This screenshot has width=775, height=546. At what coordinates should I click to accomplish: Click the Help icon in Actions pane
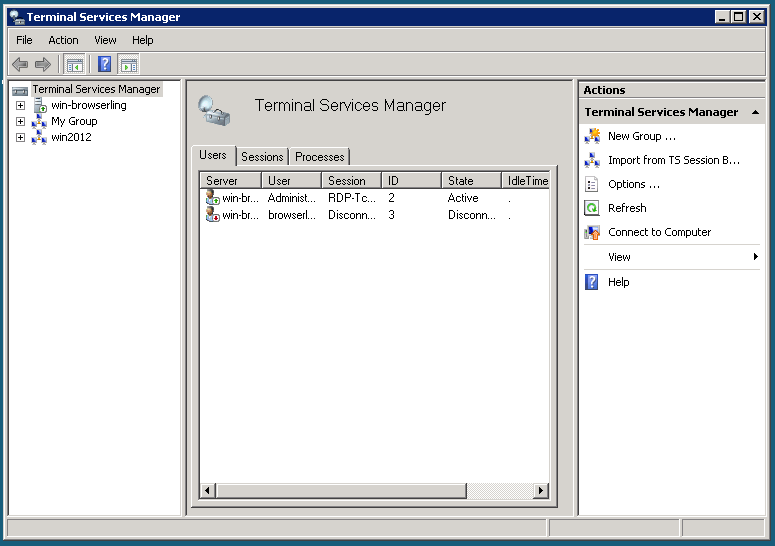point(592,282)
